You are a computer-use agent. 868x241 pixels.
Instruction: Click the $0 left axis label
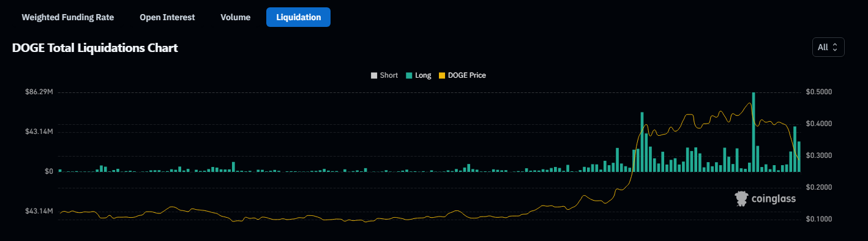[48, 171]
